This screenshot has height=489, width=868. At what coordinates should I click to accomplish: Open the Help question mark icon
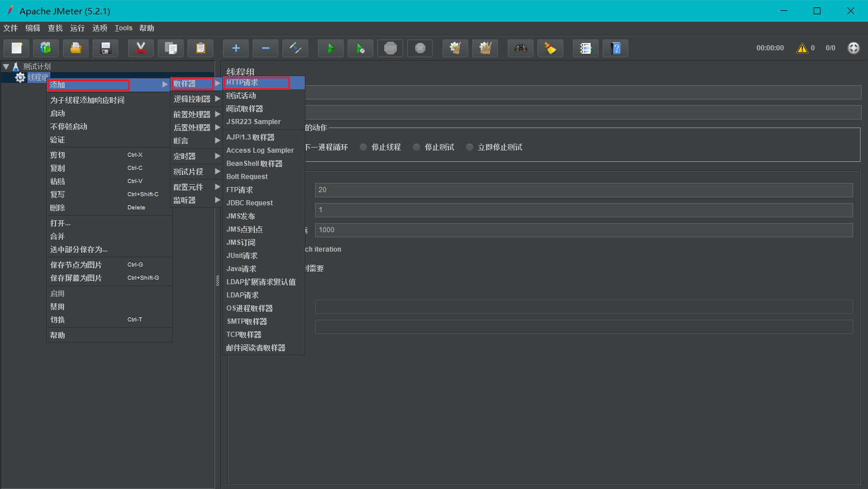[x=615, y=48]
